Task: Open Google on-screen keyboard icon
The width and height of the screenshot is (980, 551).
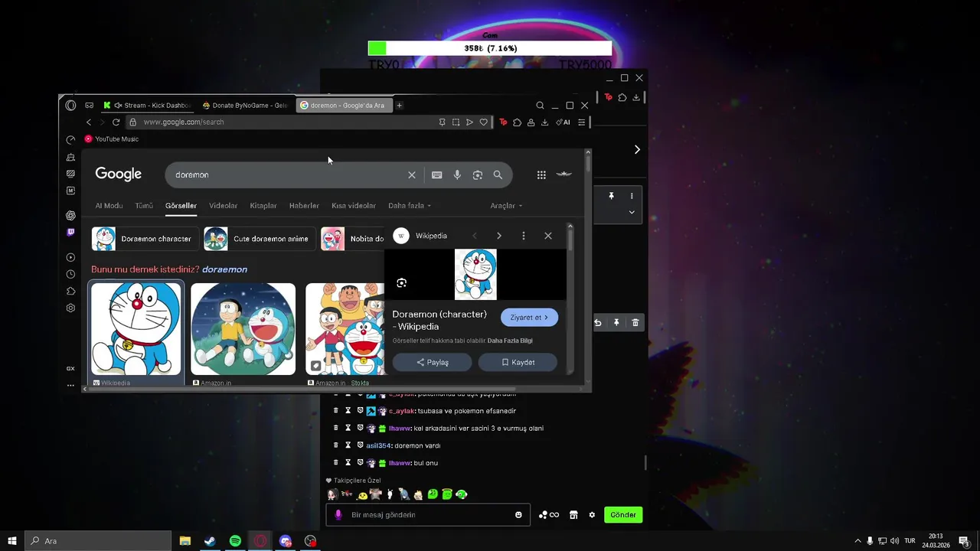Action: [x=436, y=175]
